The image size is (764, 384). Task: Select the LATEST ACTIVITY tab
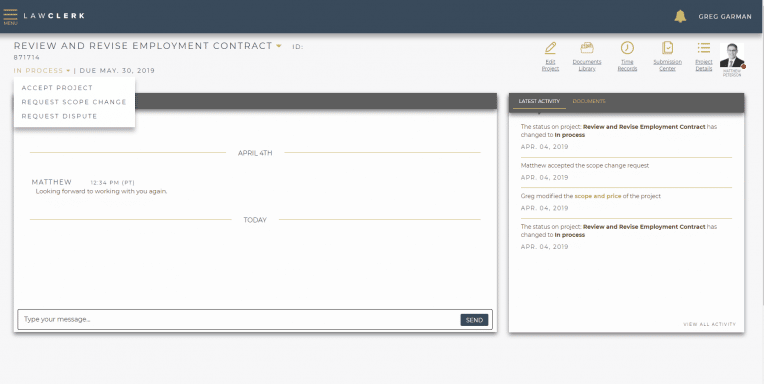click(x=539, y=101)
